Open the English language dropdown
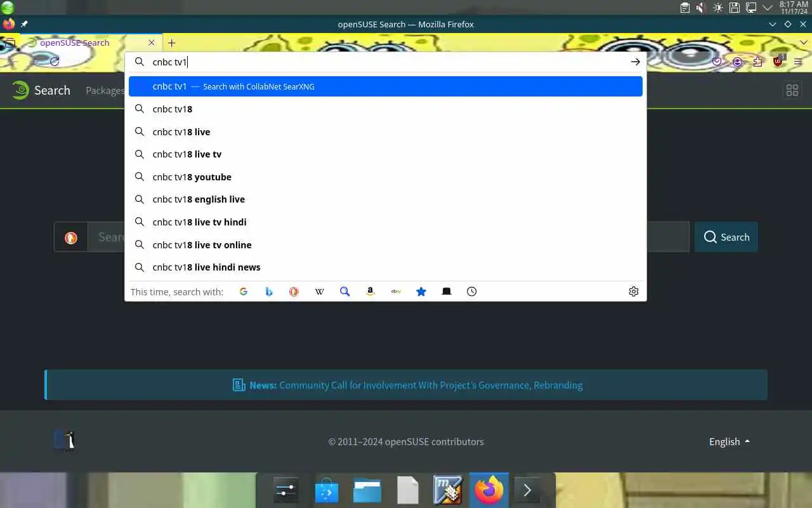This screenshot has width=812, height=508. [730, 441]
